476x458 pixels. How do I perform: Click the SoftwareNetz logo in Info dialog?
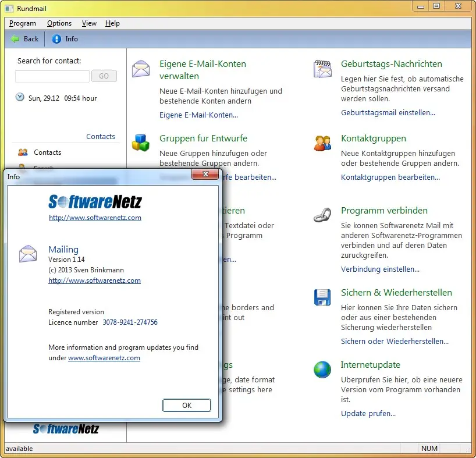tap(95, 201)
